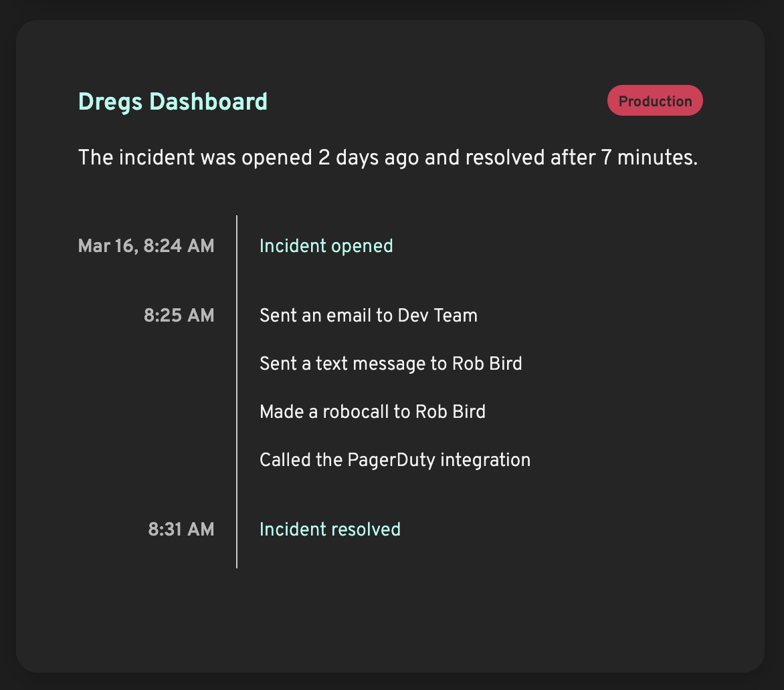784x690 pixels.
Task: Click Dev Team in the email event
Action: pos(439,315)
